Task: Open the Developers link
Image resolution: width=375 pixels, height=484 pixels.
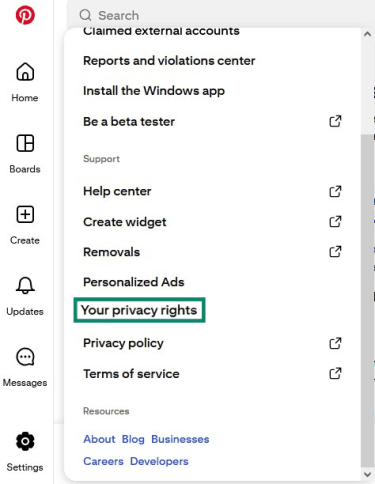Action: point(159,461)
